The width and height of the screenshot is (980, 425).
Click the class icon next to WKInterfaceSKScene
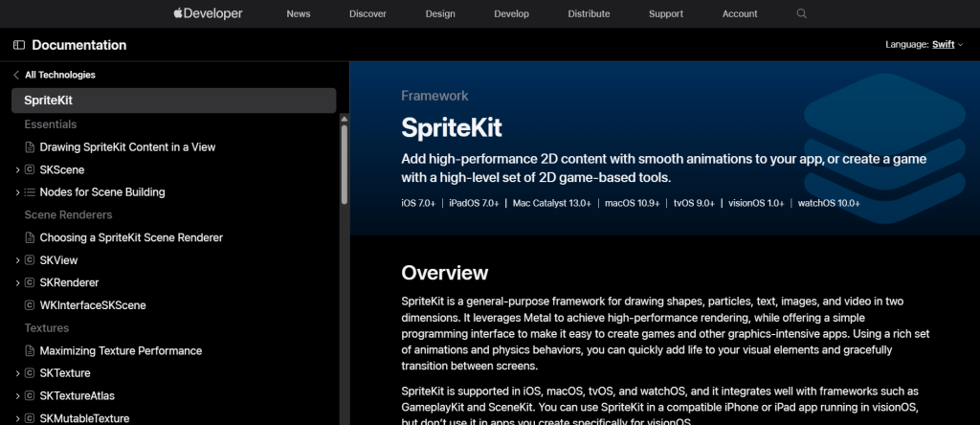[30, 305]
